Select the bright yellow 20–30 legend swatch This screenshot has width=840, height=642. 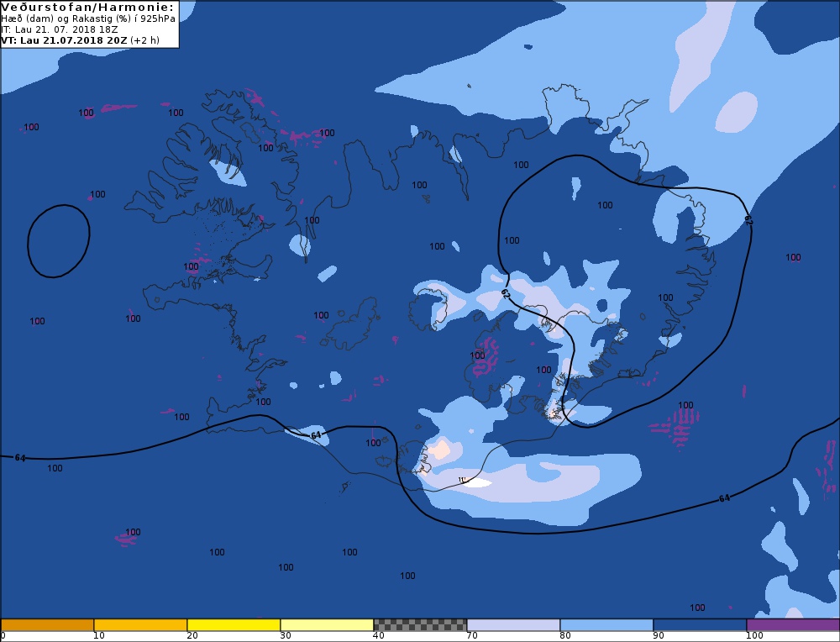(234, 625)
